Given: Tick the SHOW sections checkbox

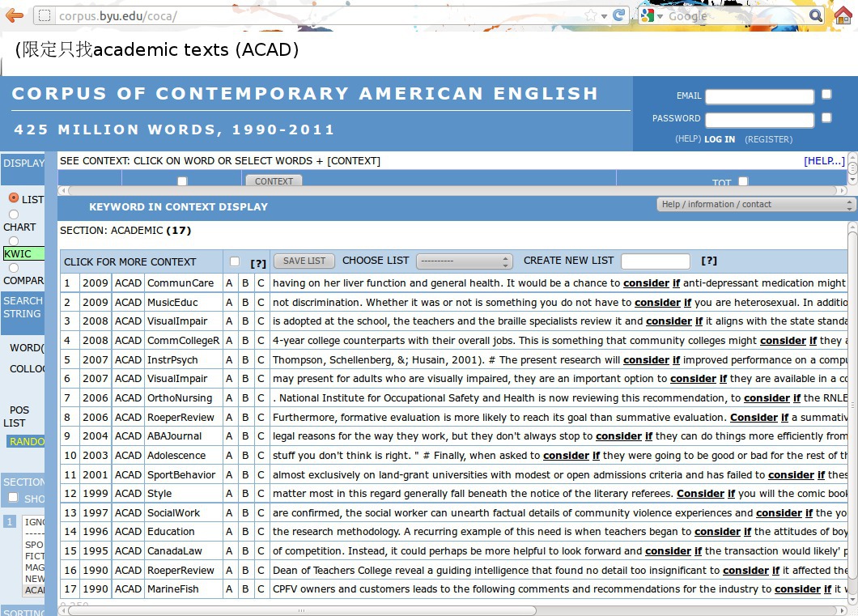Looking at the screenshot, I should pos(13,497).
